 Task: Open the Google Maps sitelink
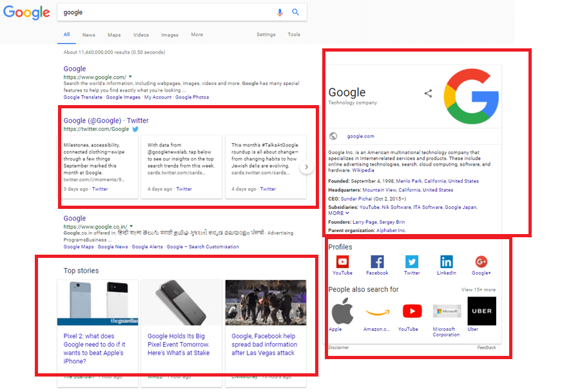point(79,247)
